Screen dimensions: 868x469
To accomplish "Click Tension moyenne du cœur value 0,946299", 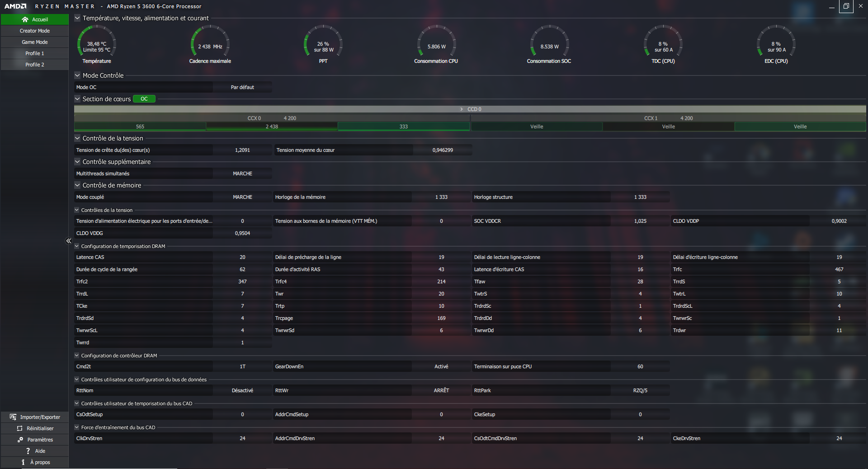I will pyautogui.click(x=443, y=150).
